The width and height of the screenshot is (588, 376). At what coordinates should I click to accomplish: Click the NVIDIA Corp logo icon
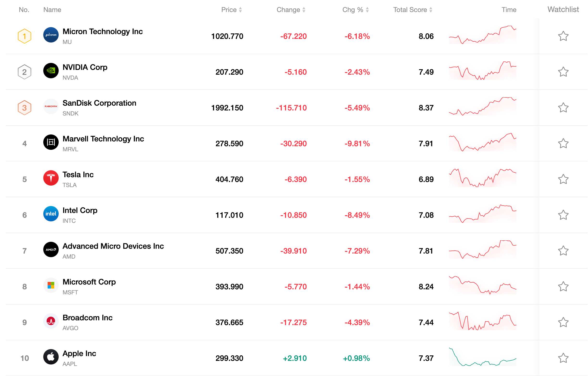coord(51,71)
